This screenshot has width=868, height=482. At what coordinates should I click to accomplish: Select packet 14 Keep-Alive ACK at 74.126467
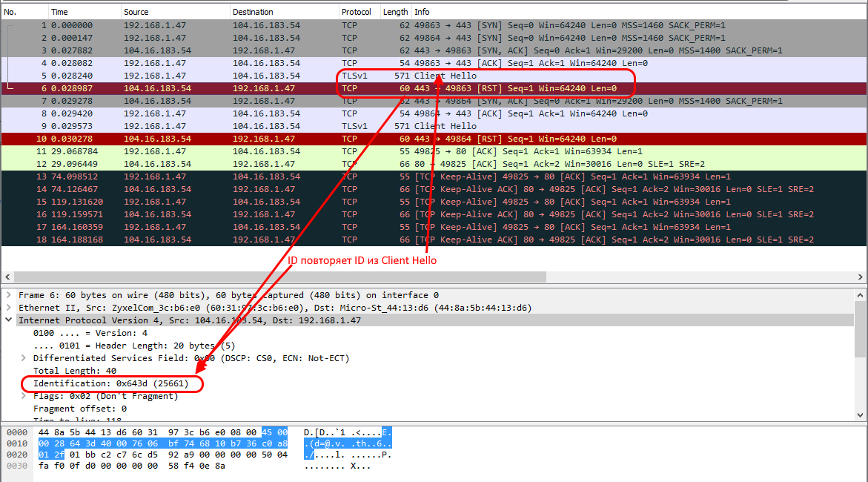tap(434, 190)
